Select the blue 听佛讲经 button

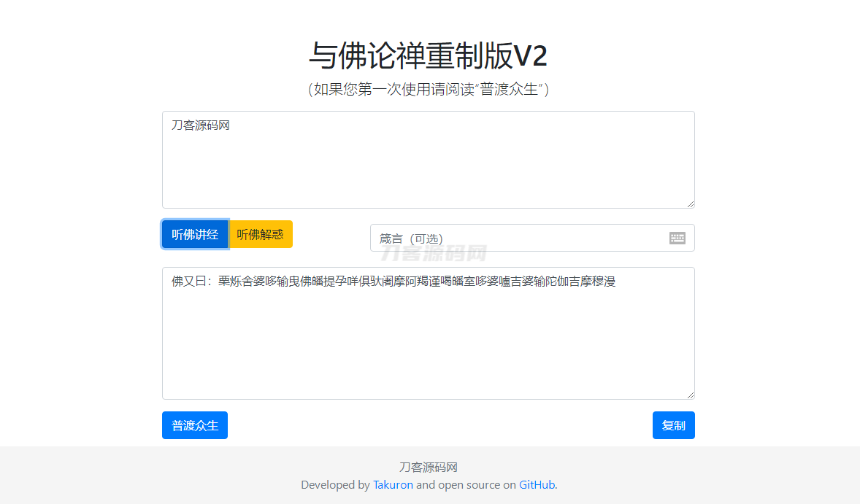coord(195,234)
